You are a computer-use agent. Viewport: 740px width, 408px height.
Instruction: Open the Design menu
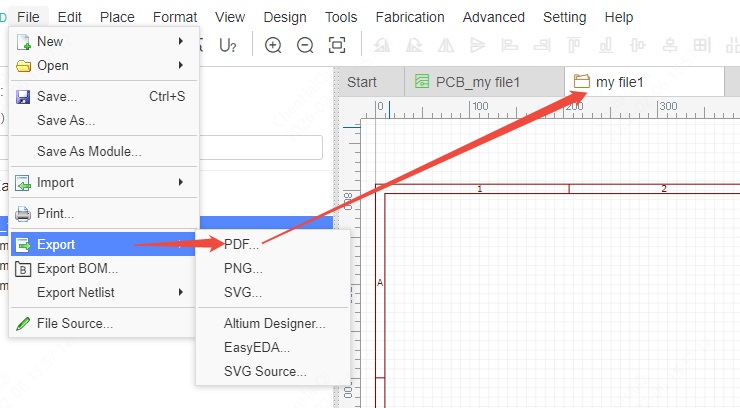click(x=285, y=17)
